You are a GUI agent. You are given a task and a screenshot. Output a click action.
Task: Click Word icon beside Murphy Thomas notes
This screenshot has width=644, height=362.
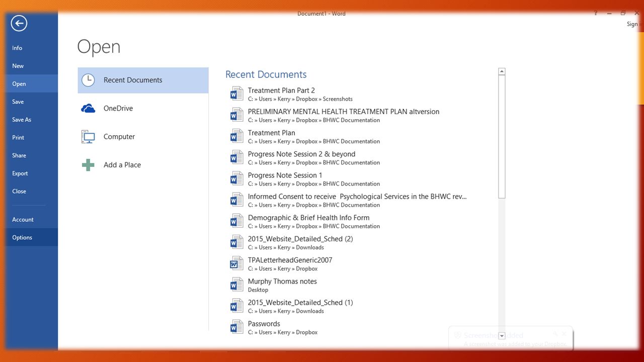click(236, 285)
